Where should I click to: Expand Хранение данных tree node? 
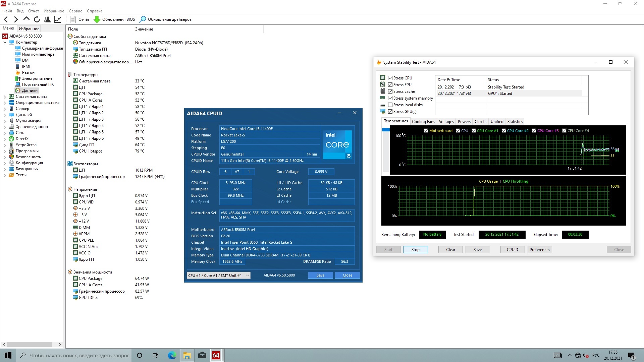tap(5, 127)
